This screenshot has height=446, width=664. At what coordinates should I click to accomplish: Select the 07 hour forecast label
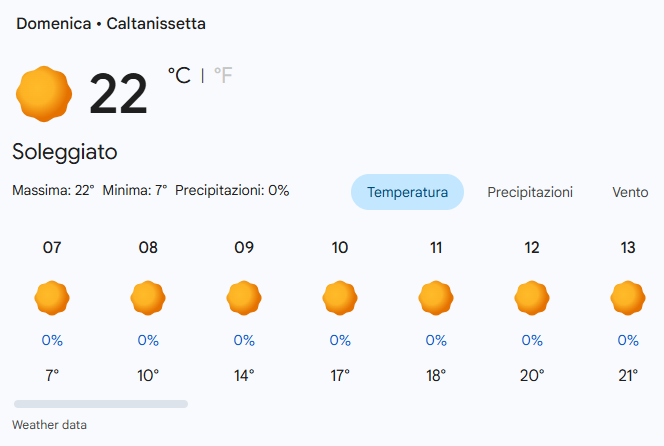point(52,248)
